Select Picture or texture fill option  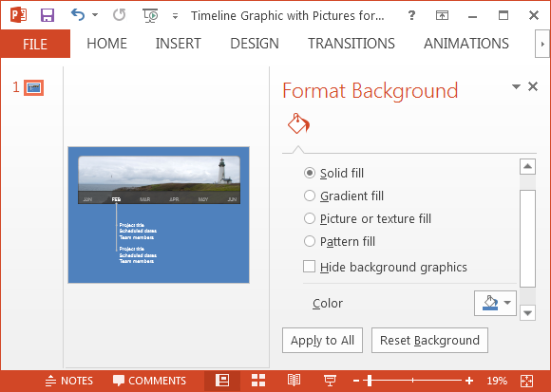(x=310, y=218)
